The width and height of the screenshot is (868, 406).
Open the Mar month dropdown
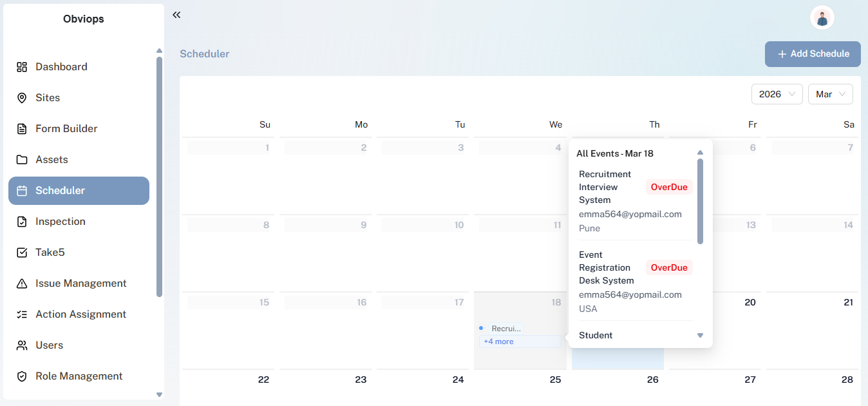point(830,93)
